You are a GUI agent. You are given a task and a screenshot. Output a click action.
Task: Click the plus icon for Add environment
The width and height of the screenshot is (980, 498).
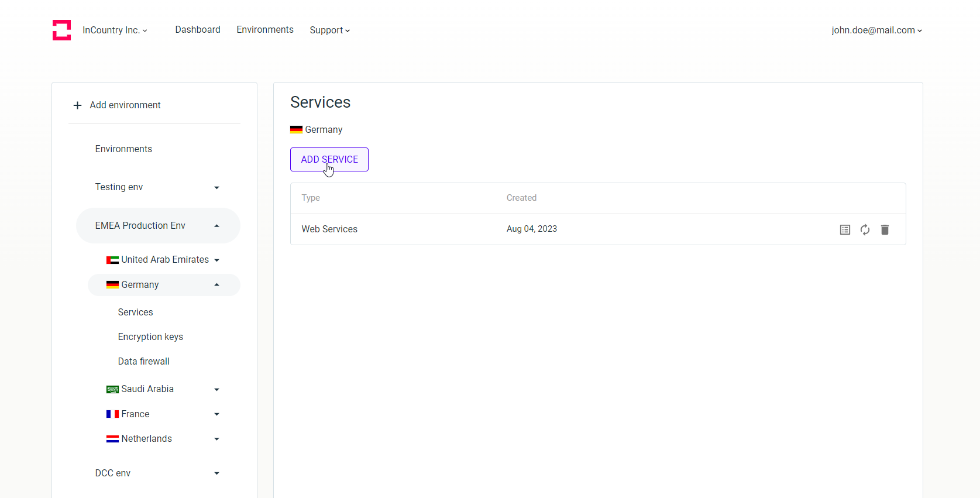[77, 105]
